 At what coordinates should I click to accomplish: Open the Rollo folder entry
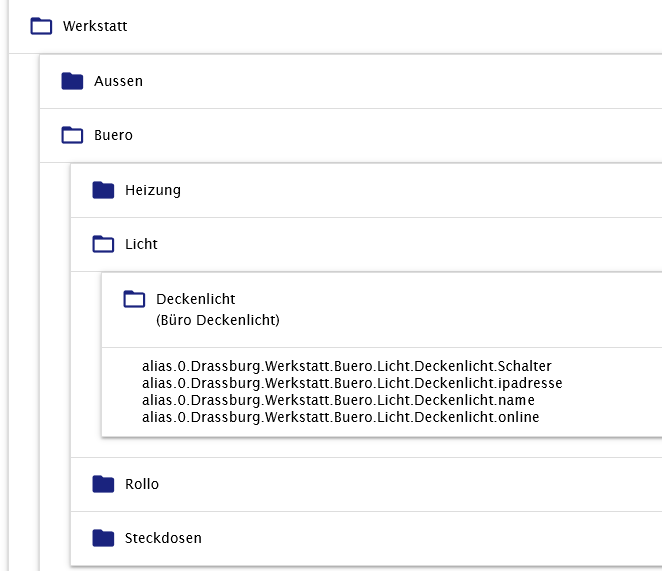[142, 484]
